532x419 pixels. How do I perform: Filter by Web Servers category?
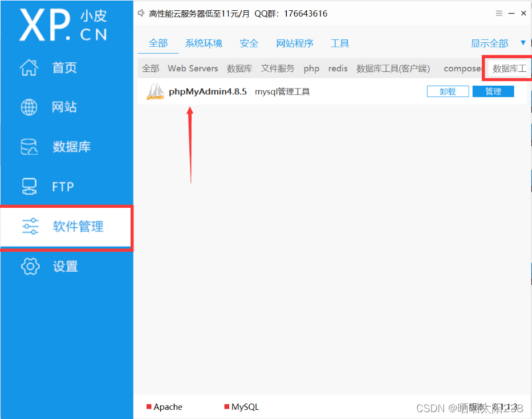(192, 68)
